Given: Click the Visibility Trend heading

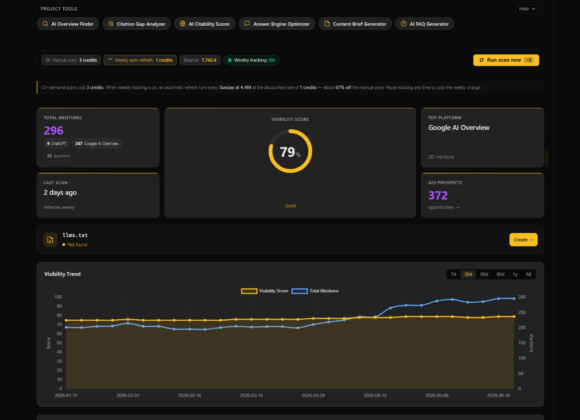Looking at the screenshot, I should (62, 274).
